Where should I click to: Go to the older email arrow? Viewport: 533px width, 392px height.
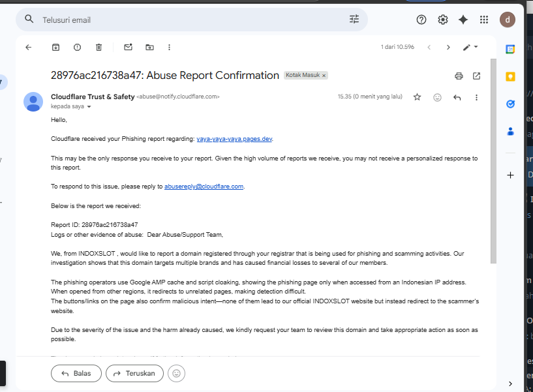click(x=448, y=47)
